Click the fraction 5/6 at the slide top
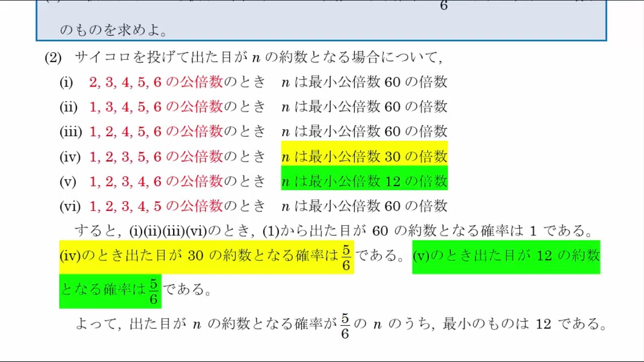Screen dimensions: 644x362 (445, 6)
